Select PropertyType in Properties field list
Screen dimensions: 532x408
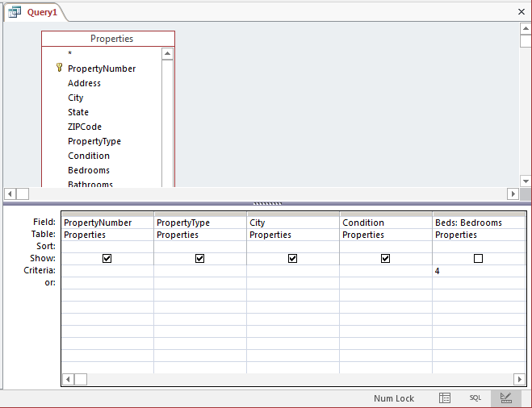coord(94,141)
